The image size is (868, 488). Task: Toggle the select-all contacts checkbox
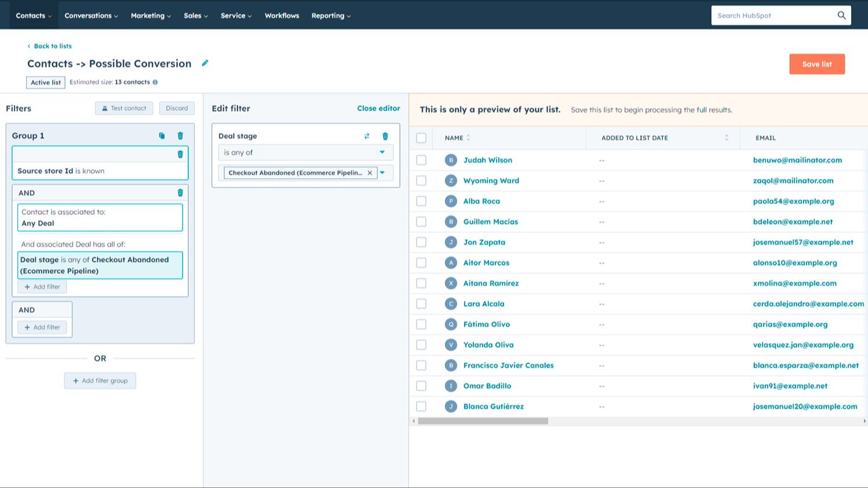[421, 138]
